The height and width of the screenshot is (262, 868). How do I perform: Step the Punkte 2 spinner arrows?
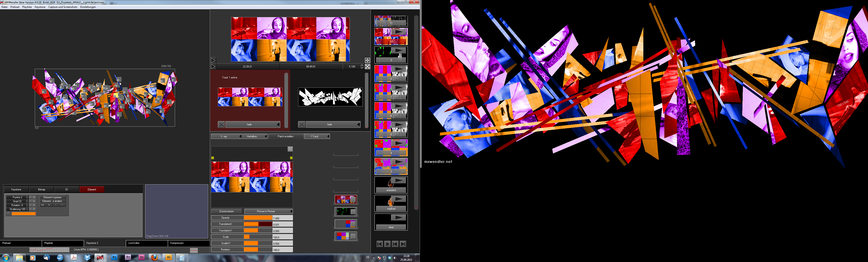coord(27,197)
